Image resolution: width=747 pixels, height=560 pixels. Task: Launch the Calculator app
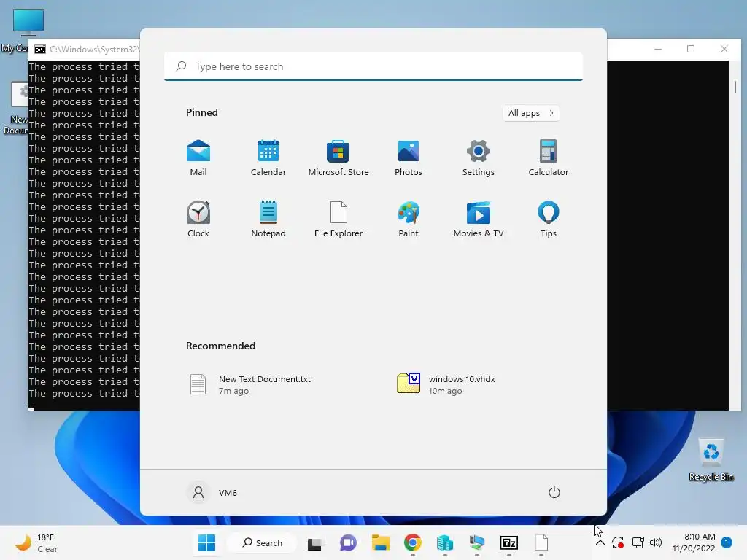(x=549, y=158)
